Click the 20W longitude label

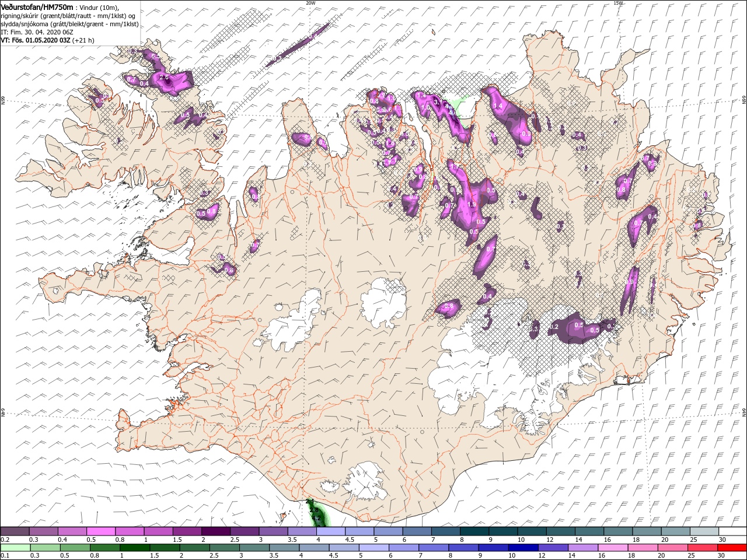[310, 3]
